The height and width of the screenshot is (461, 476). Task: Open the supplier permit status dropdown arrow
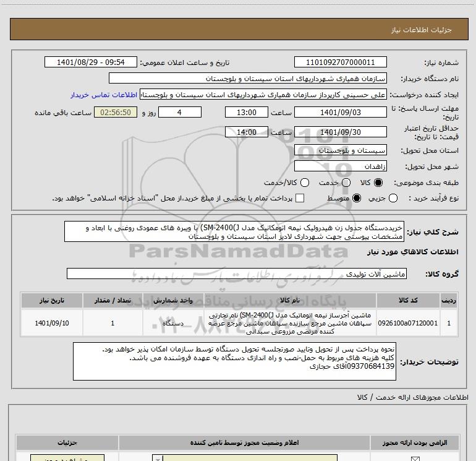[158, 459]
